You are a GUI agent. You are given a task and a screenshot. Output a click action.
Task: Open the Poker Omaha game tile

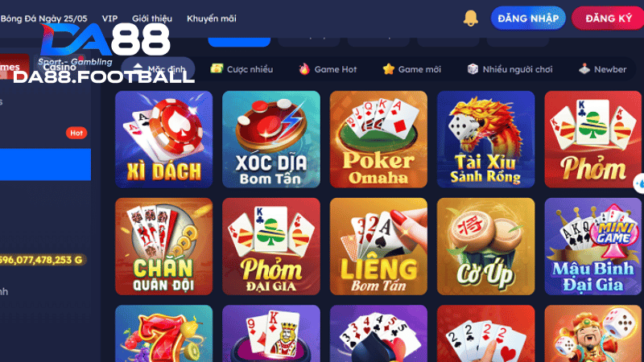[x=378, y=139]
